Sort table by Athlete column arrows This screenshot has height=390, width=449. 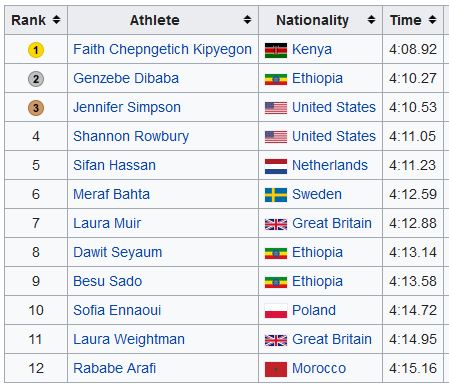pos(247,20)
